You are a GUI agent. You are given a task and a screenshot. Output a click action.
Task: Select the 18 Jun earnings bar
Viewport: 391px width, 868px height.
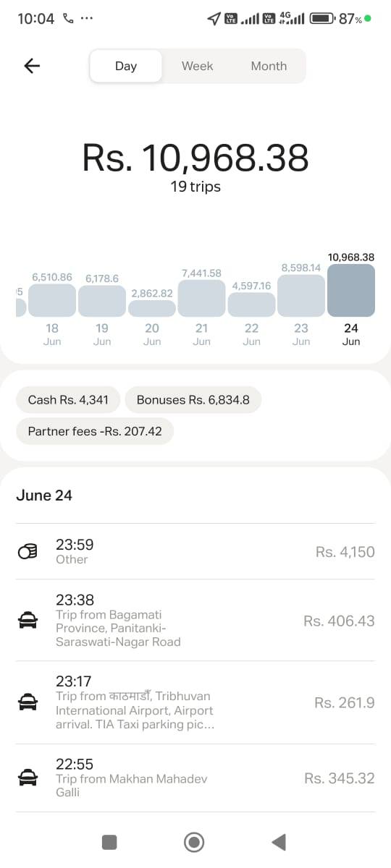[x=52, y=300]
